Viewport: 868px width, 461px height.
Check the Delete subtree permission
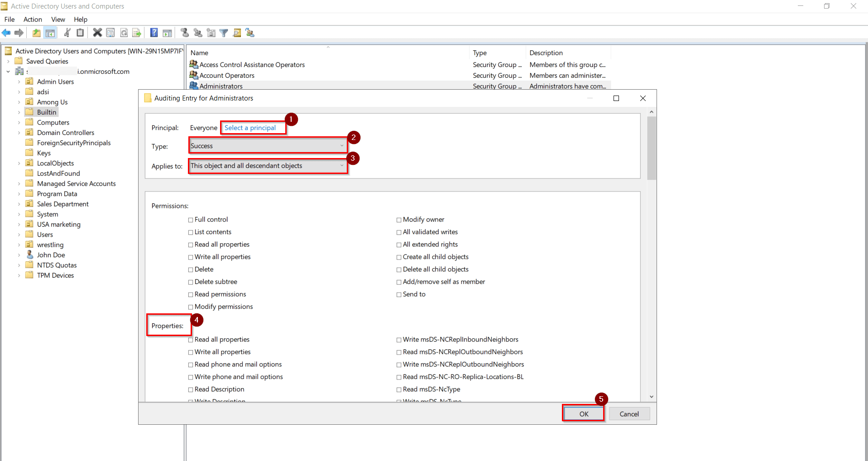[x=190, y=282]
